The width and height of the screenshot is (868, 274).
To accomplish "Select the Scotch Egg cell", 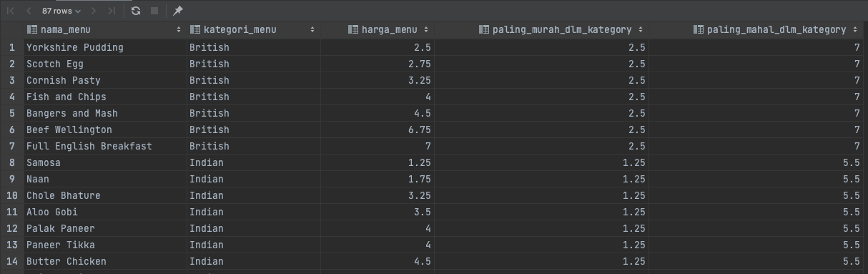I will [104, 64].
